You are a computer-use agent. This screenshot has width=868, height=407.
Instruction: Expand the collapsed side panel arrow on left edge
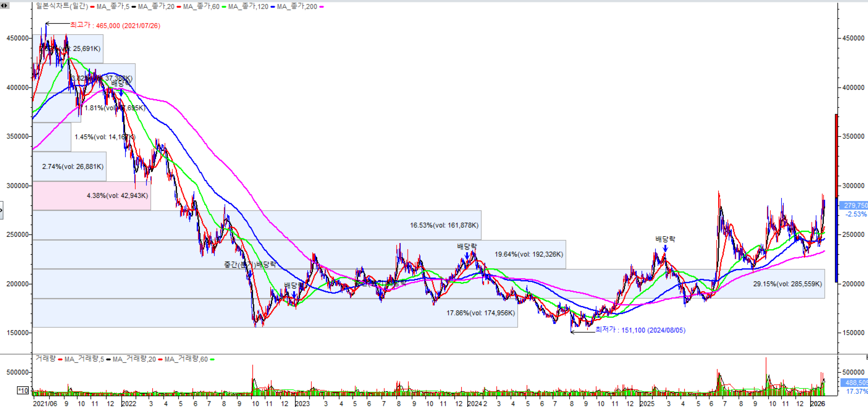(1, 210)
